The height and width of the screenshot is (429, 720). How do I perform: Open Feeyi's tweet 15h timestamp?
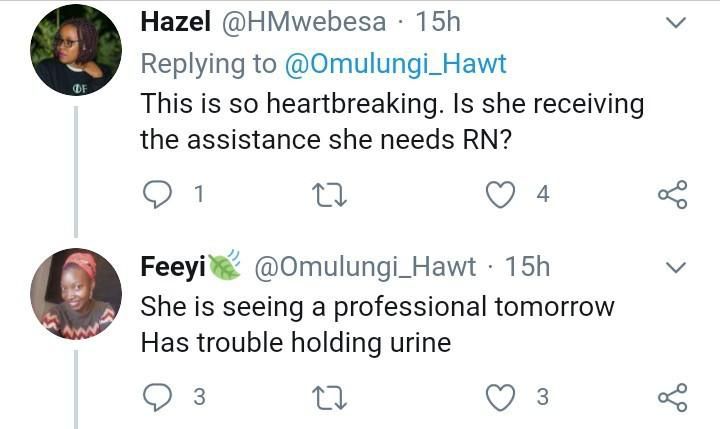point(527,267)
